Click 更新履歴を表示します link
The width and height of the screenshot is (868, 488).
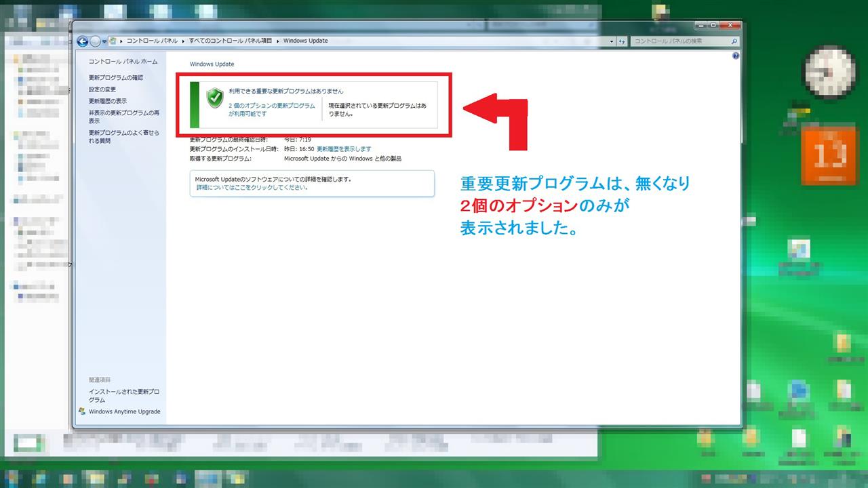pyautogui.click(x=344, y=148)
